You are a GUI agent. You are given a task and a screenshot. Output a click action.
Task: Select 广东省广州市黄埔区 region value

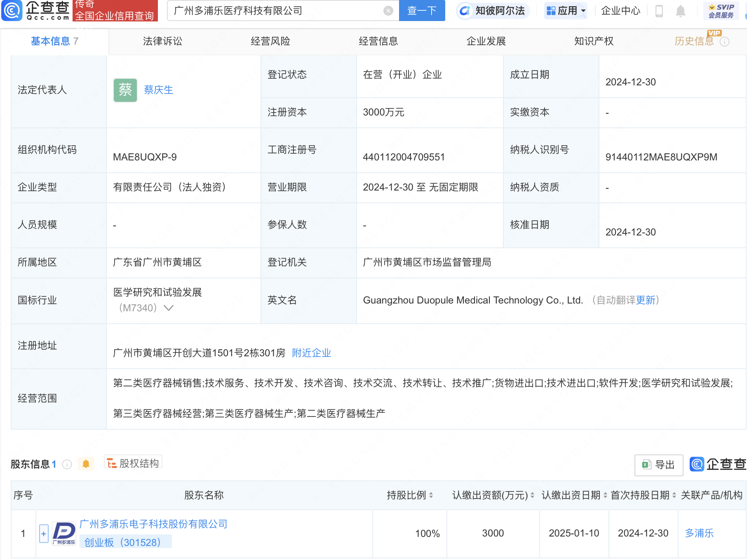(157, 262)
